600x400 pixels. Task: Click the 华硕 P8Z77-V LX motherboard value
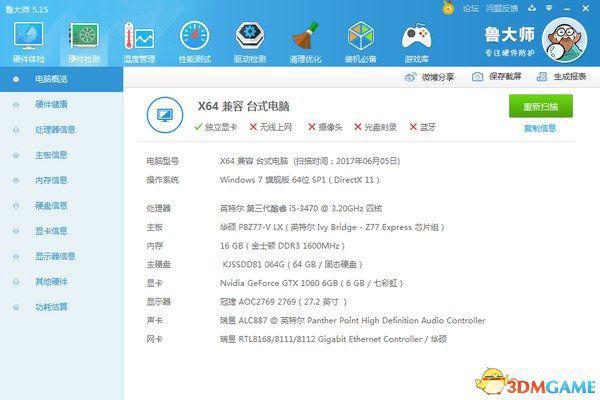[x=332, y=227]
